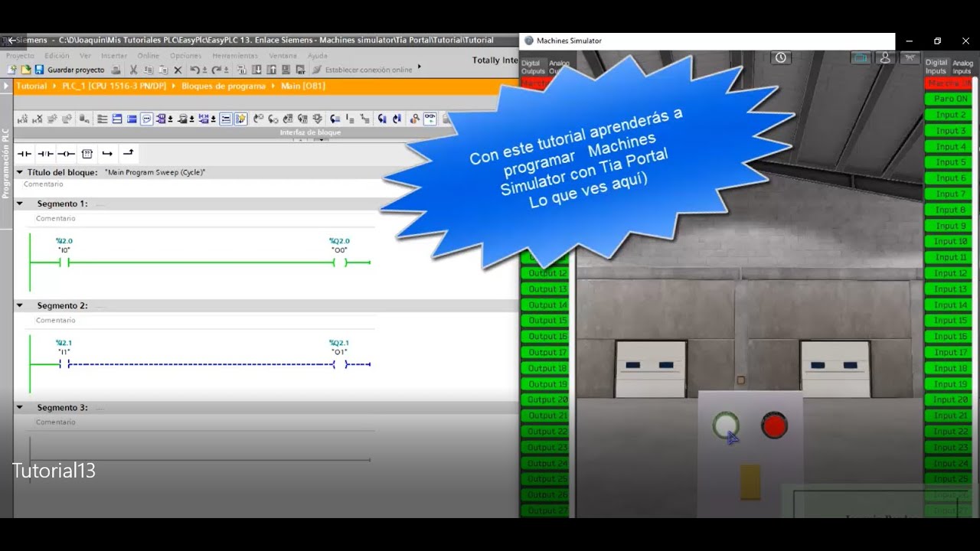This screenshot has width=980, height=551.
Task: Expand the left project tree panel arrow
Action: pos(6,86)
